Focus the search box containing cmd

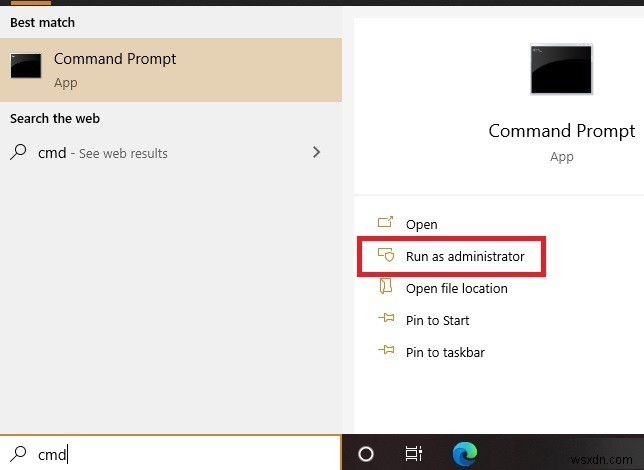pyautogui.click(x=180, y=454)
